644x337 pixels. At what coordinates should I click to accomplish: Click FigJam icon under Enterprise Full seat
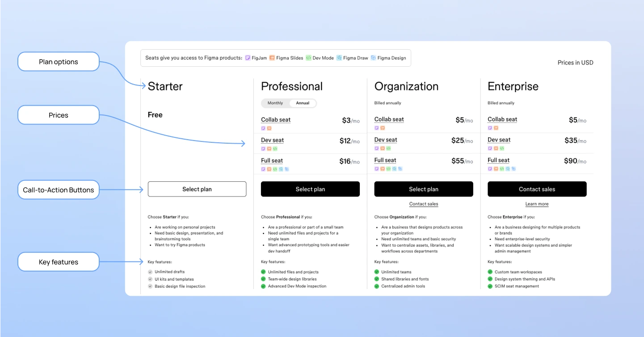pos(490,169)
